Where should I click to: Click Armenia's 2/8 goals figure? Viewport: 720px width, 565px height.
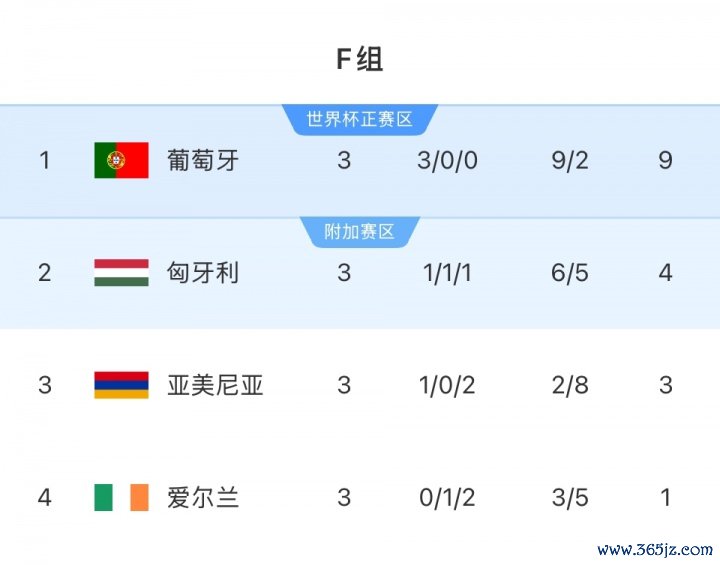click(570, 385)
